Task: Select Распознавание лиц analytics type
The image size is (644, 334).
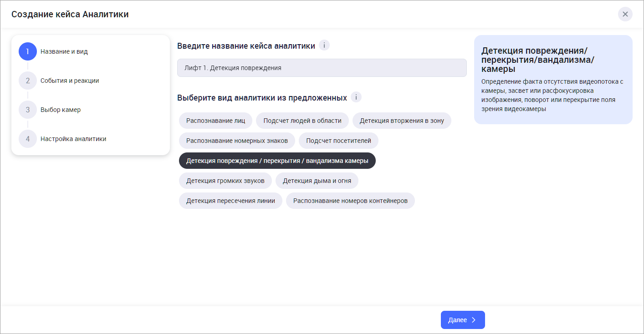Action: pos(215,121)
